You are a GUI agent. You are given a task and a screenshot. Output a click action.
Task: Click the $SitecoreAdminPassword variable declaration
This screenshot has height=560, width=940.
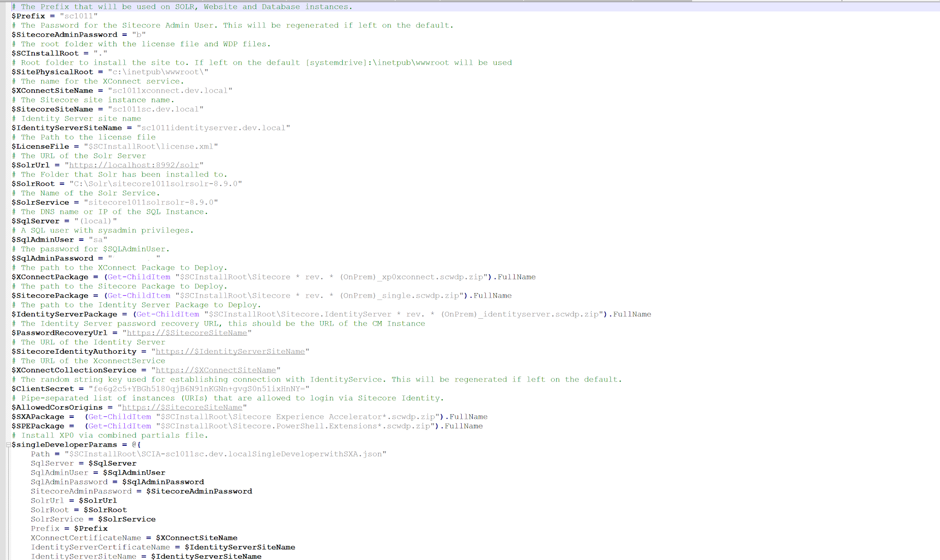64,34
